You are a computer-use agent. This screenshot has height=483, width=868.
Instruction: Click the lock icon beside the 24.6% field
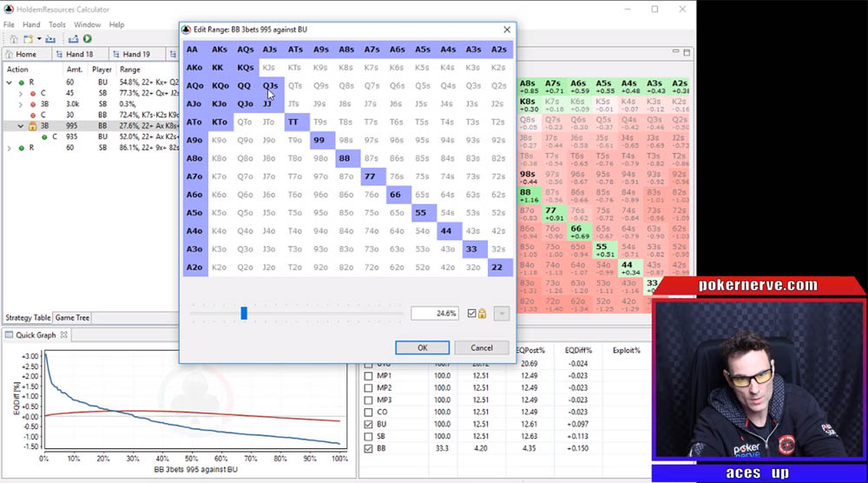click(x=482, y=314)
